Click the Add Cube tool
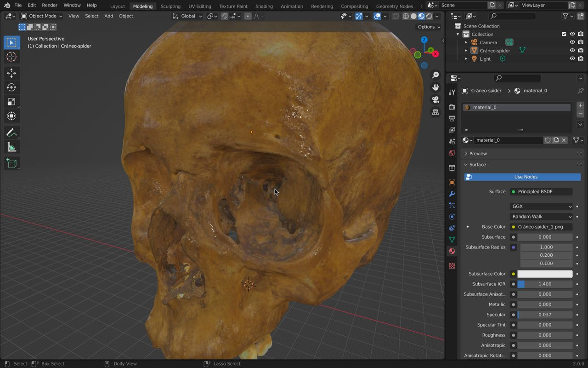 (11, 164)
